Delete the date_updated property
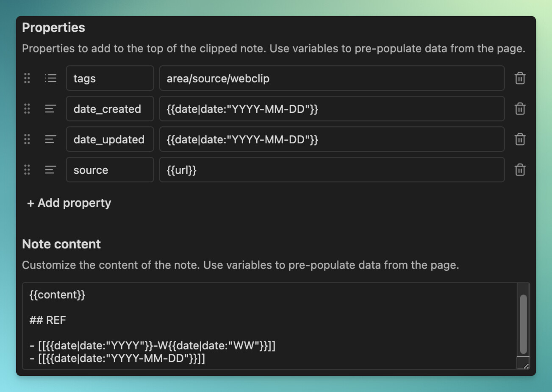Screen dimensions: 552x392 click(520, 139)
